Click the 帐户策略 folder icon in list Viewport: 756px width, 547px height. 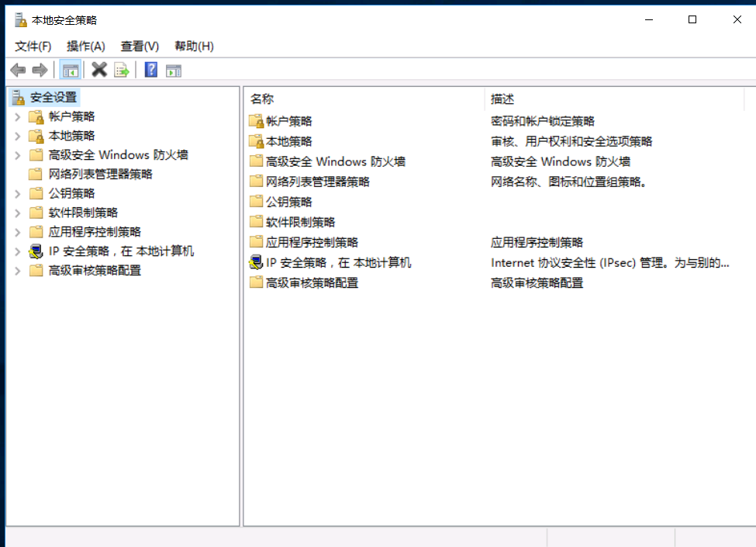click(x=256, y=121)
